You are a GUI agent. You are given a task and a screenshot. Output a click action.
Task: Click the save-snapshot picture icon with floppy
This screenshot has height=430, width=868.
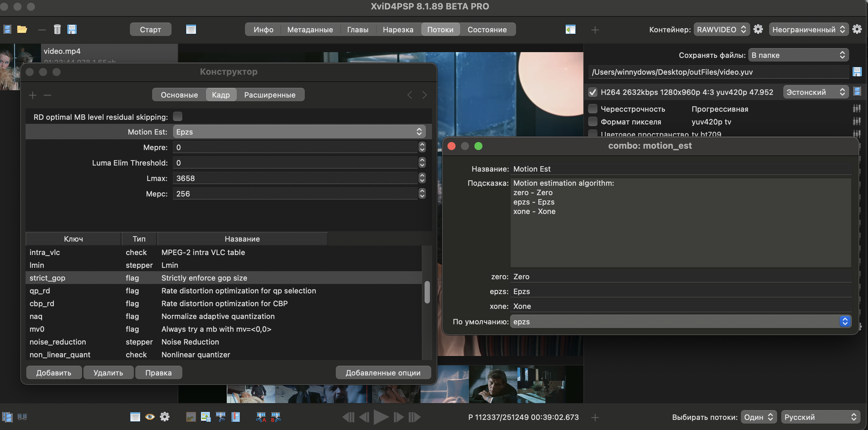206,417
